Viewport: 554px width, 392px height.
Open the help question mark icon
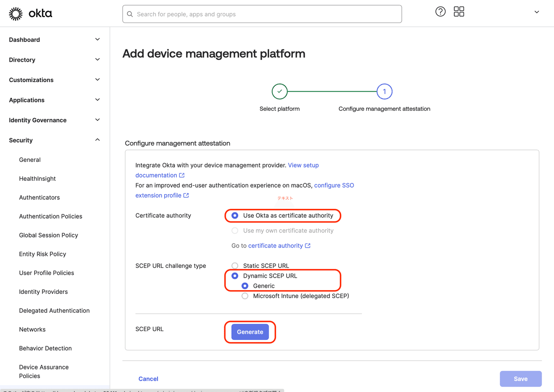pos(440,12)
